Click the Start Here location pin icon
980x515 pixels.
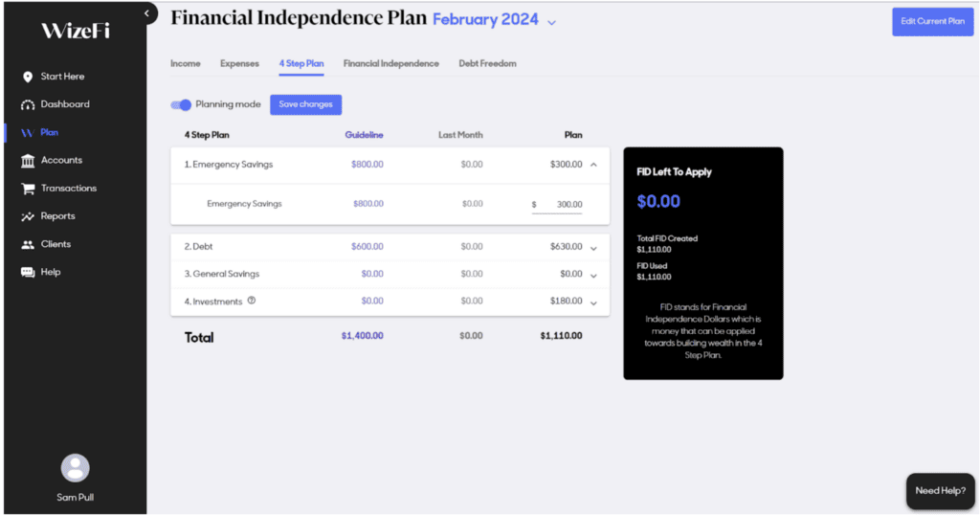click(28, 77)
